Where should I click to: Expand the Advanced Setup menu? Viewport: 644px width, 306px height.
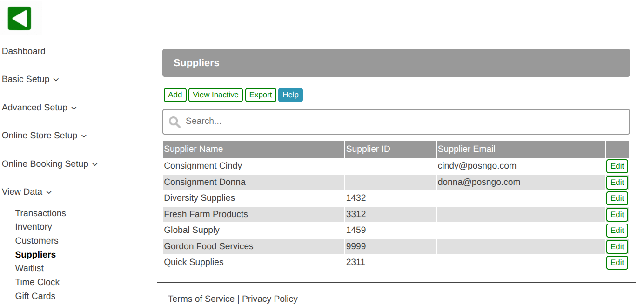point(39,108)
